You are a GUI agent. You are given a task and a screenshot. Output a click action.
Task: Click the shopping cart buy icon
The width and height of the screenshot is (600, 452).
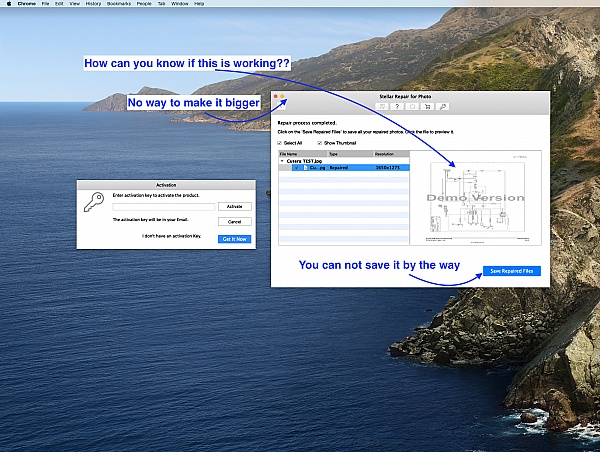tap(427, 106)
